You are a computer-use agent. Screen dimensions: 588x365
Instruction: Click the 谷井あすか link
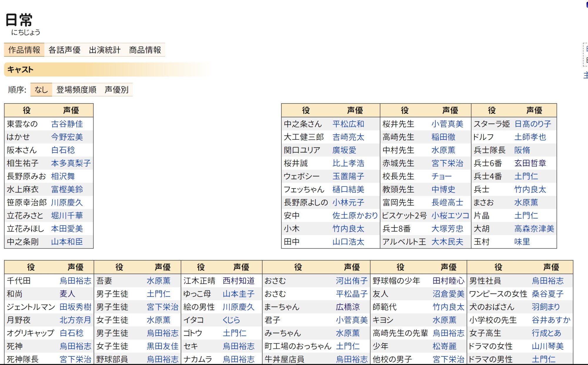(x=551, y=320)
